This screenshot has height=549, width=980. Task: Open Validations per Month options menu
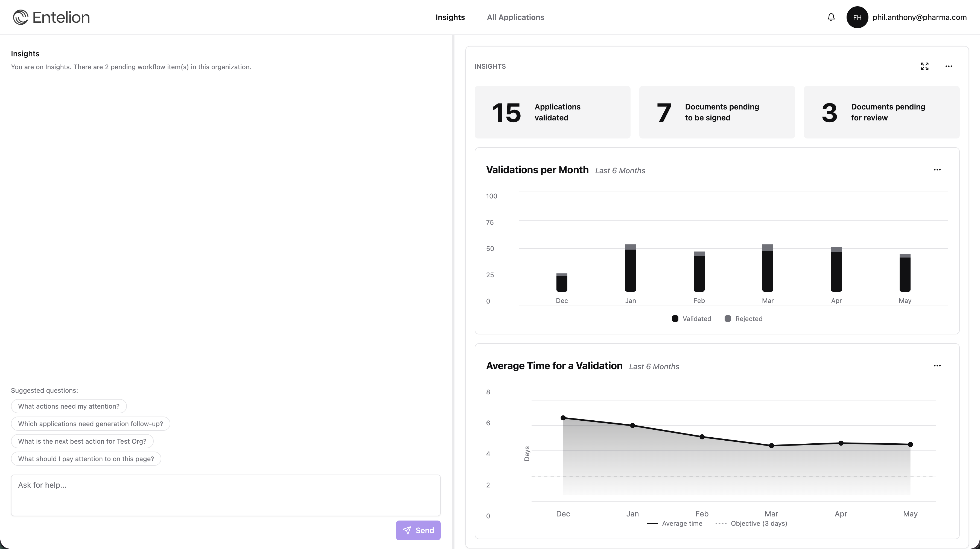[x=937, y=170]
